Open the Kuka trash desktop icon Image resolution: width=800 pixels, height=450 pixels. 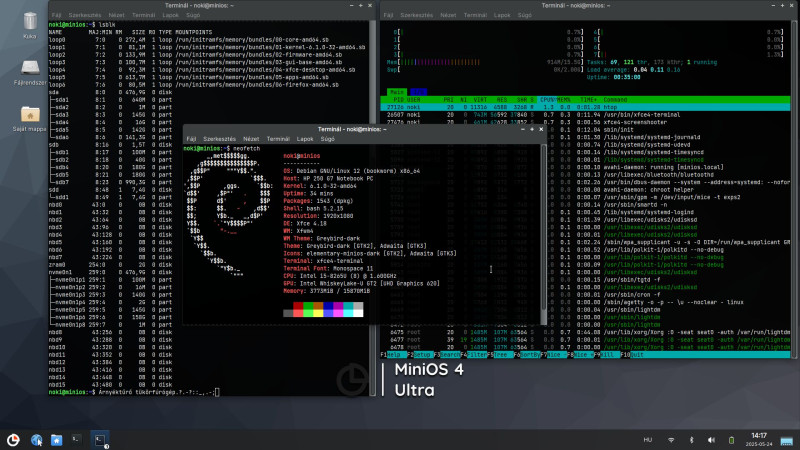(30, 24)
